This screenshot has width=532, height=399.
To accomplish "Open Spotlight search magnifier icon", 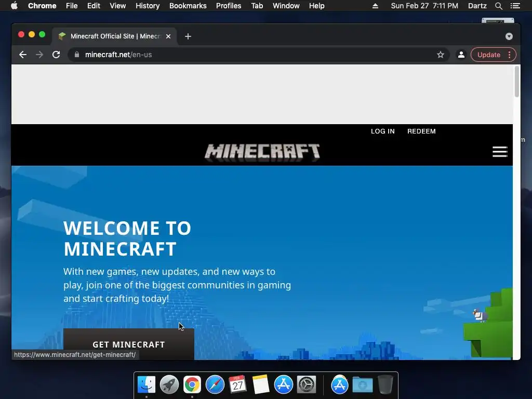I will (x=499, y=6).
